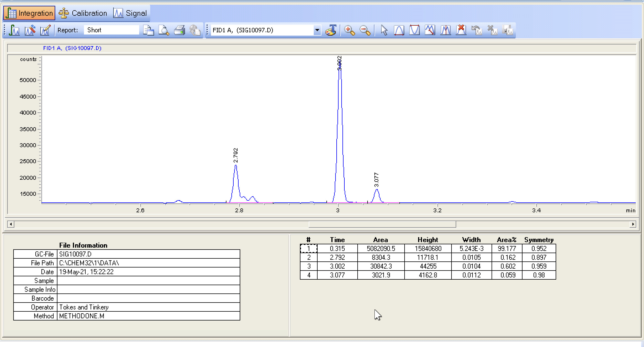Viewport: 644px width, 347px height.
Task: Click the Height column header
Action: click(428, 240)
